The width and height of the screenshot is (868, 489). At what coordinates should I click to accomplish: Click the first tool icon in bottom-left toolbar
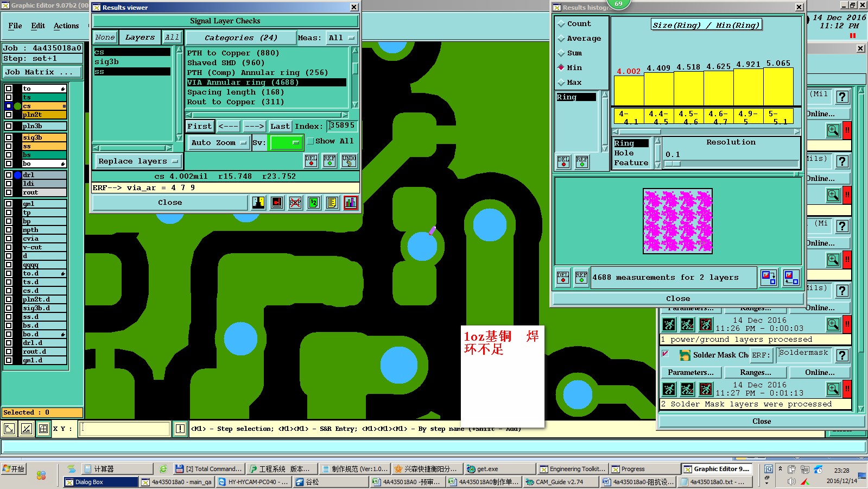point(9,429)
